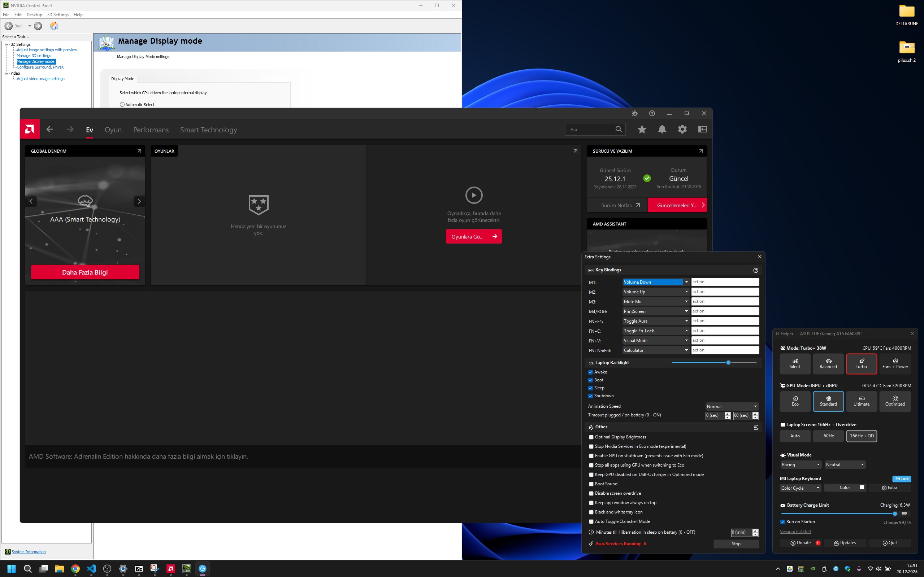Viewport: 924px width, 577px height.
Task: Open System Information link
Action: point(28,552)
